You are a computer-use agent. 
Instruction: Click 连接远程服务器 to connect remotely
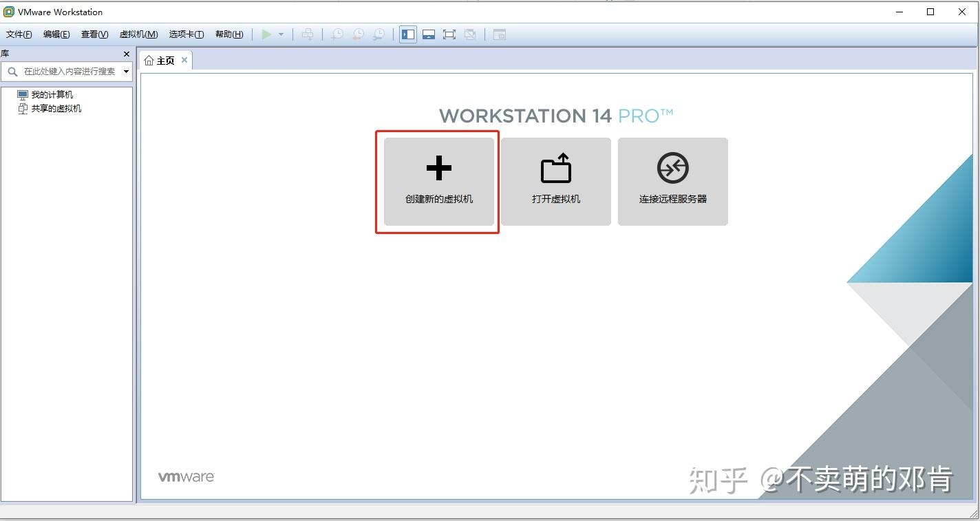(x=672, y=182)
